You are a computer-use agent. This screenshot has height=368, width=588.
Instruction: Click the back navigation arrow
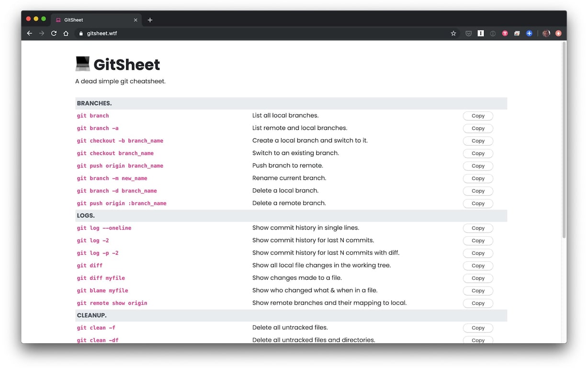coord(29,33)
